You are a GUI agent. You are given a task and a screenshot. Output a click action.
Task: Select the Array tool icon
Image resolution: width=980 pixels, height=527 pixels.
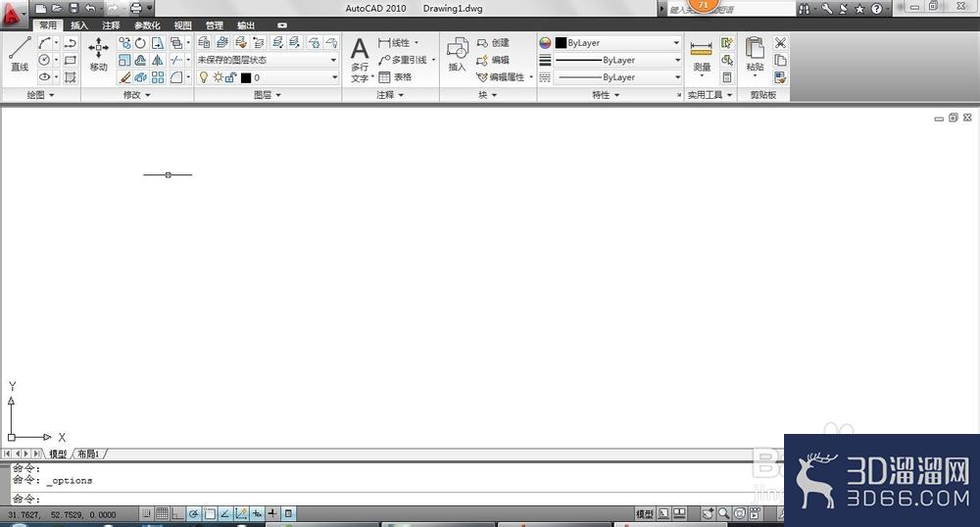158,77
